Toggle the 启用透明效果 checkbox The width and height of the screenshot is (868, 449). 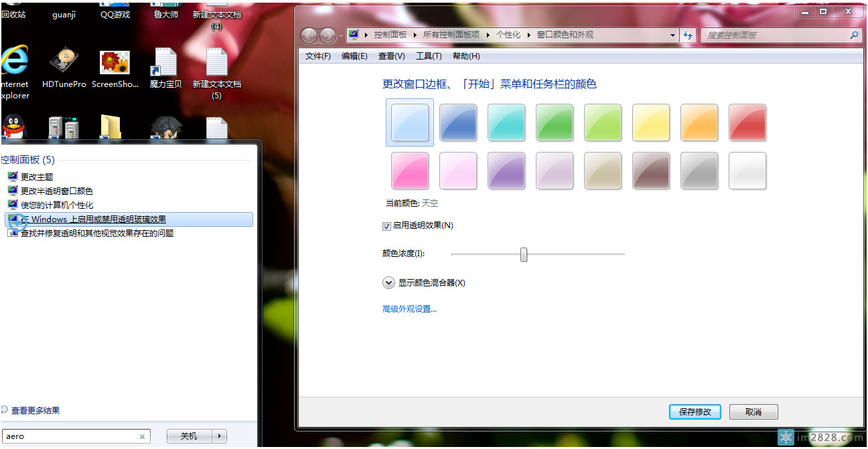click(386, 226)
